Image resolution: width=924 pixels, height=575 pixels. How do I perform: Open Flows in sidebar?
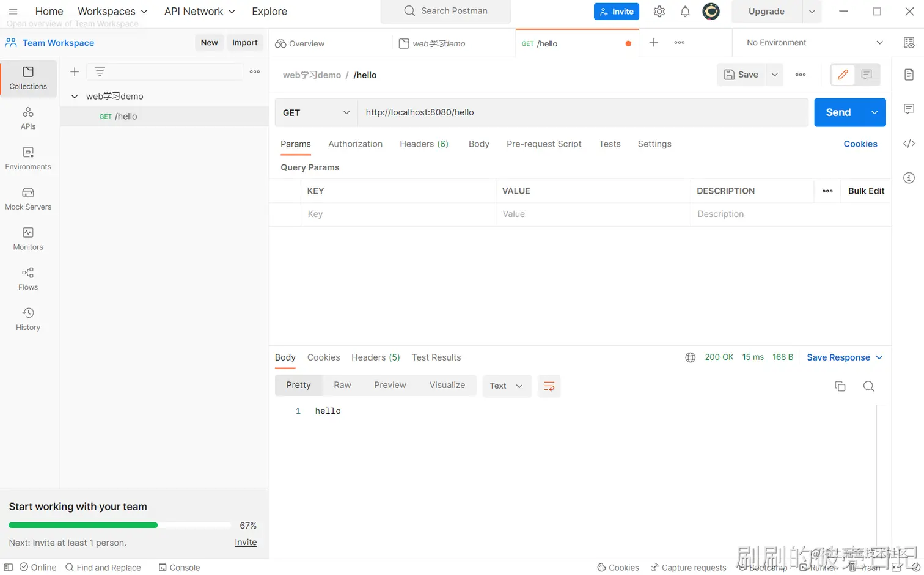pyautogui.click(x=28, y=279)
